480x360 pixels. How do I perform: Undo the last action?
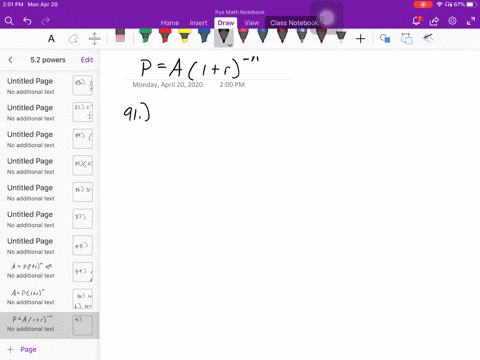pyautogui.click(x=27, y=21)
